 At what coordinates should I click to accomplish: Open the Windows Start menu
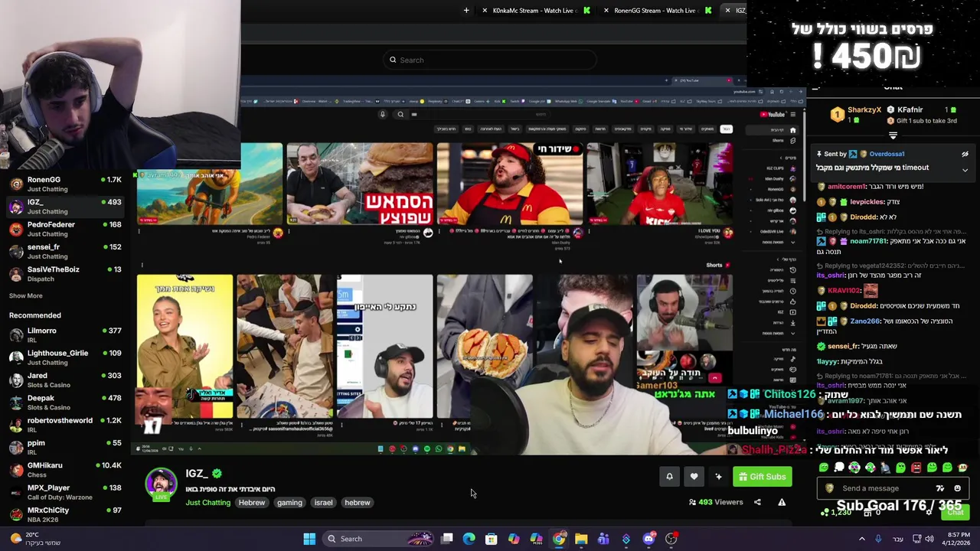click(309, 539)
